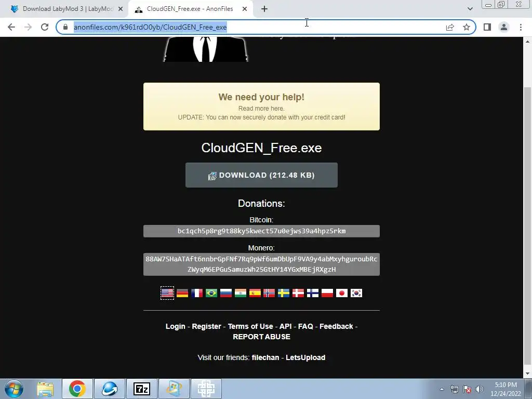This screenshot has height=399, width=532.
Task: Choose the Japanese flag language
Action: pyautogui.click(x=342, y=293)
